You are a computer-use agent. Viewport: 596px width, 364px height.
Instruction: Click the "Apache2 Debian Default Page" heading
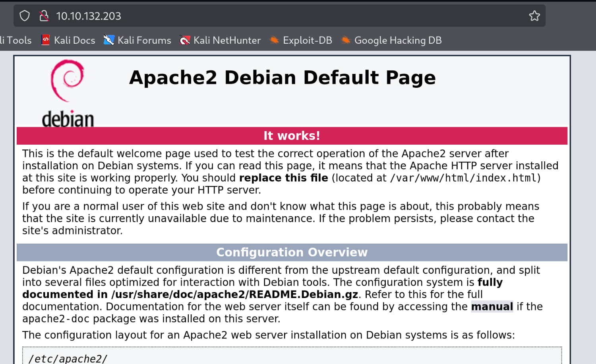pyautogui.click(x=282, y=77)
